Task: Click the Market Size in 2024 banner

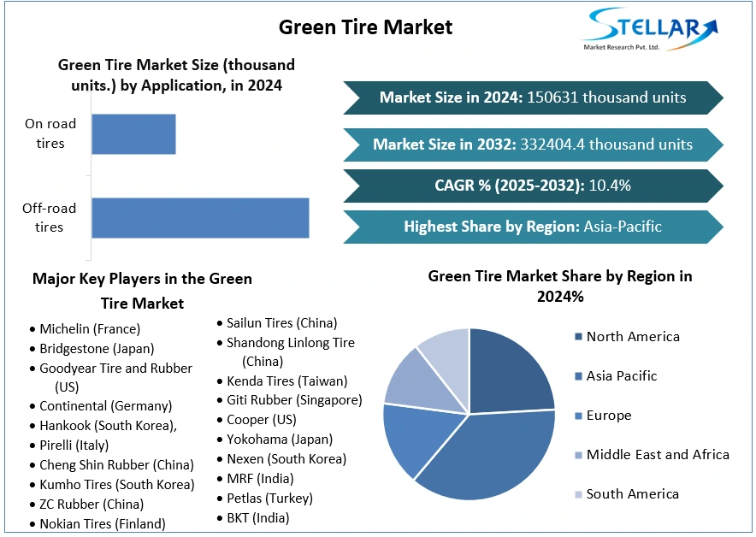Action: [533, 97]
